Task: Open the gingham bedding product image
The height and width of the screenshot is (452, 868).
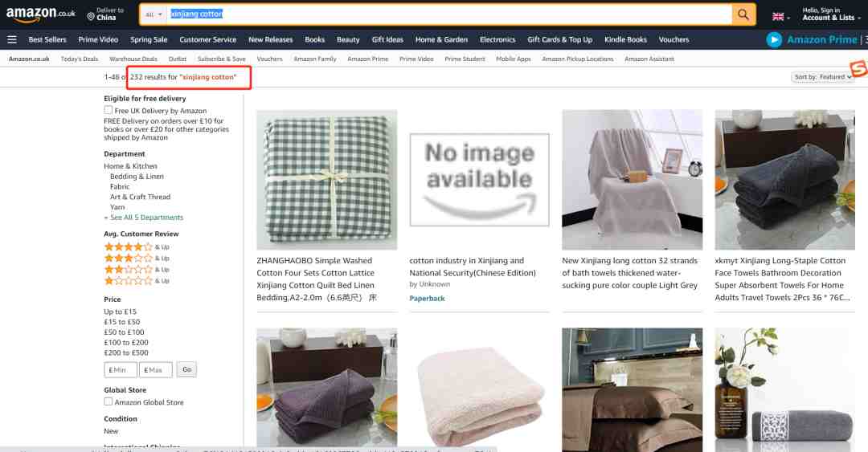Action: (326, 180)
